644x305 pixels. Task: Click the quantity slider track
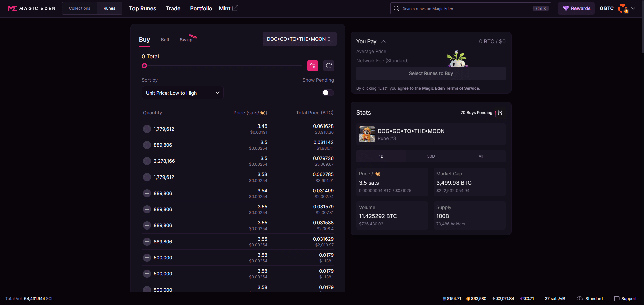pyautogui.click(x=223, y=66)
